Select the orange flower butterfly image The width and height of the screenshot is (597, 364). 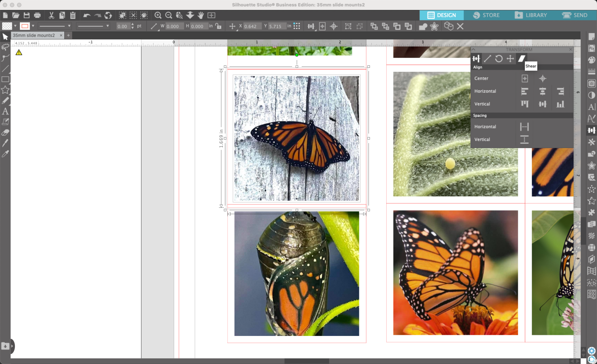coord(456,273)
